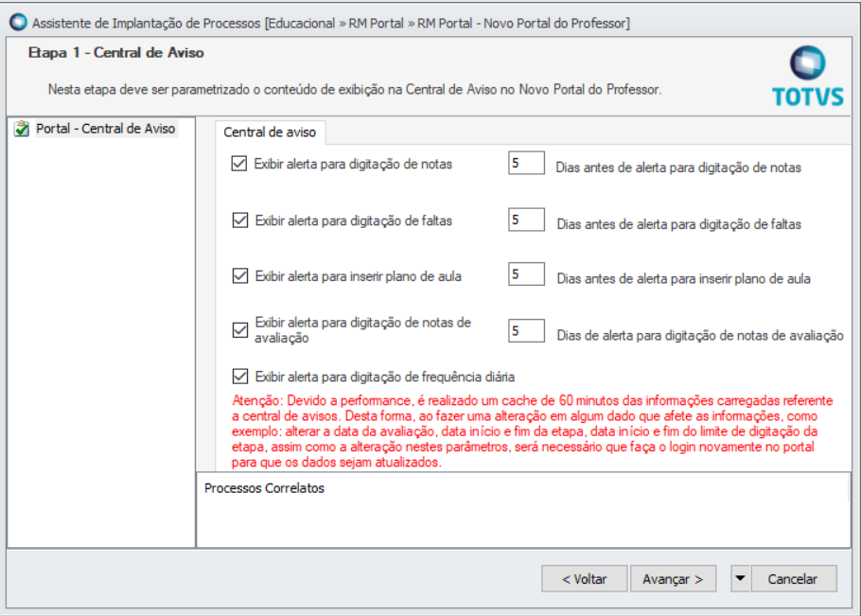Focus days field for 'digitação de notas' alert
This screenshot has width=861, height=616.
[x=526, y=164]
